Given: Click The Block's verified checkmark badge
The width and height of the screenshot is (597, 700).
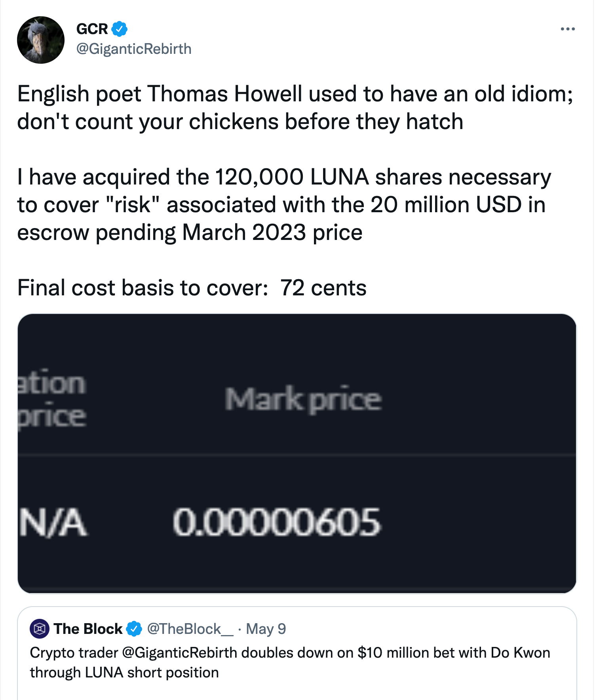Looking at the screenshot, I should click(134, 628).
